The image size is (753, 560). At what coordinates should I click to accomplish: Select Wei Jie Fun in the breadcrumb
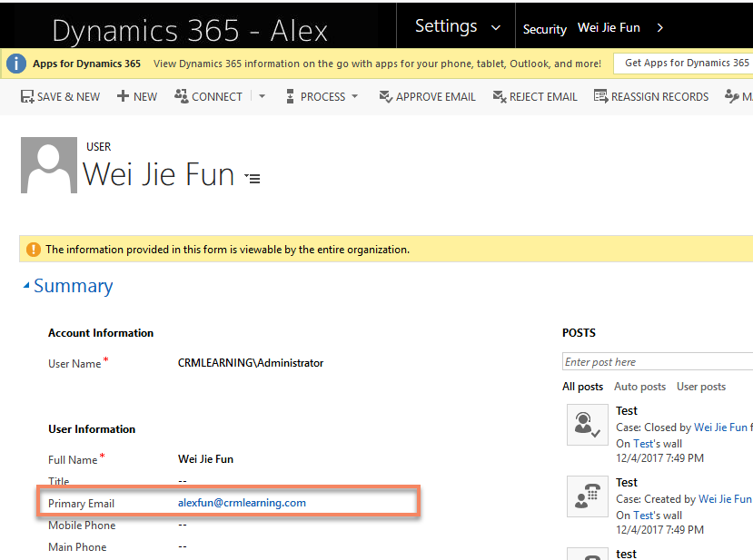609,28
